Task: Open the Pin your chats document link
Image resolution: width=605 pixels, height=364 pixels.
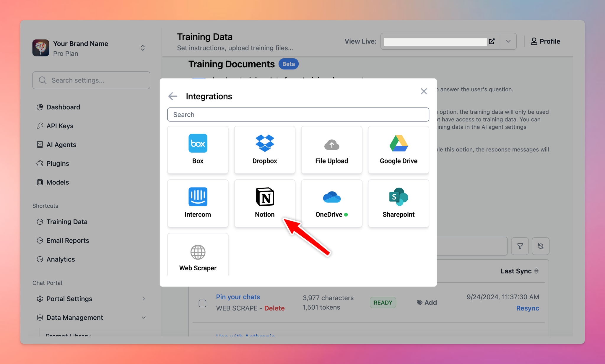Action: tap(238, 297)
